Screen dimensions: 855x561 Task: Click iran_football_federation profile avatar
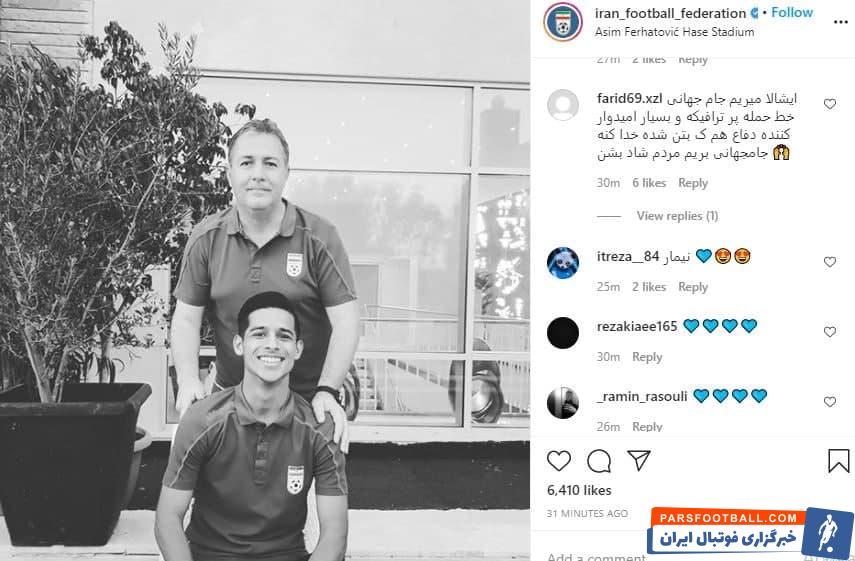click(x=563, y=22)
